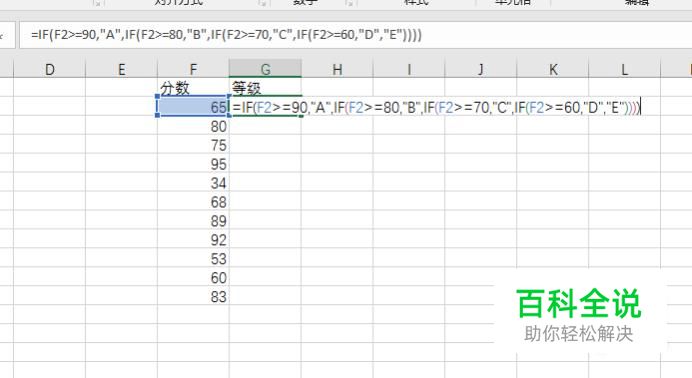The image size is (692, 378).
Task: Select column I header
Action: pos(409,69)
